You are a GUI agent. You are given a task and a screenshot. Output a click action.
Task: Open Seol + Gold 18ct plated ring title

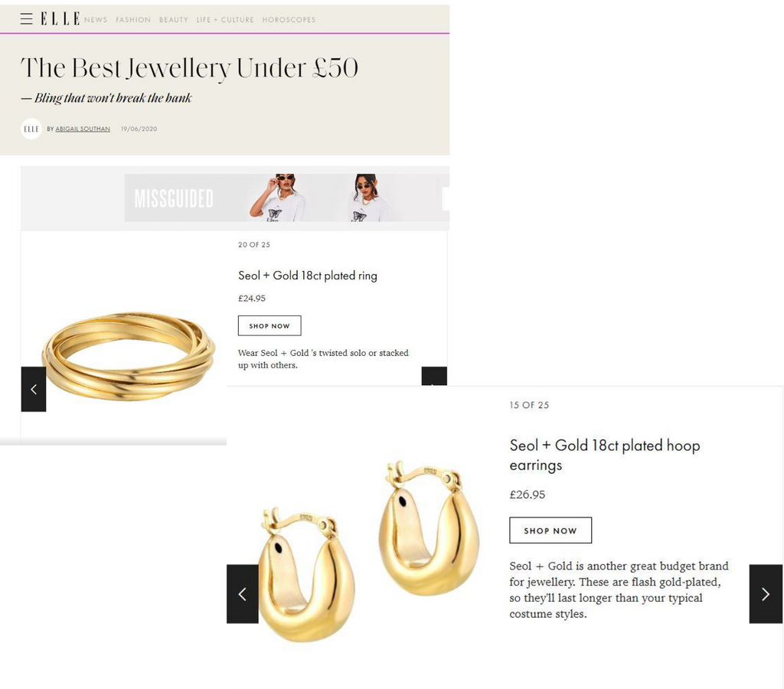click(x=308, y=276)
